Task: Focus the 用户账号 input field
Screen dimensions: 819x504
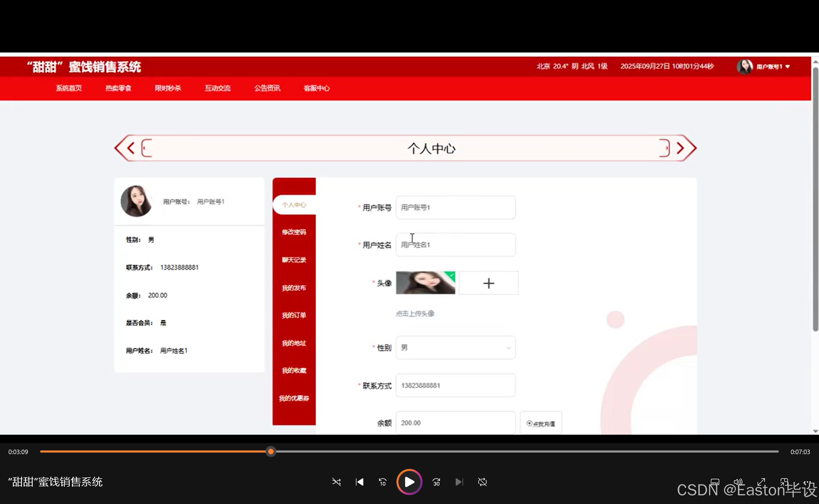Action: pyautogui.click(x=456, y=207)
